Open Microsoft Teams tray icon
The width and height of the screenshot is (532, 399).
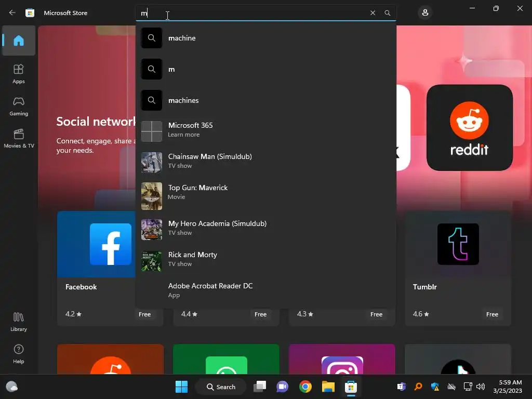pos(402,387)
